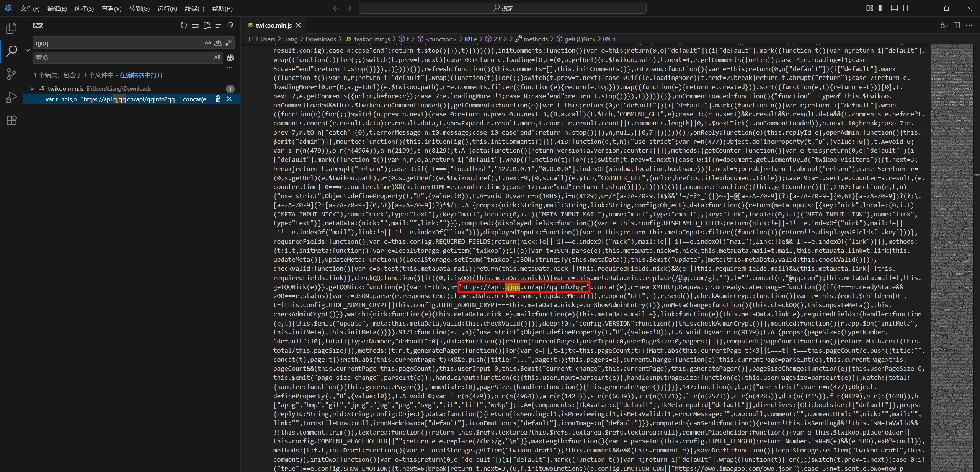Refresh the search results

[x=184, y=25]
